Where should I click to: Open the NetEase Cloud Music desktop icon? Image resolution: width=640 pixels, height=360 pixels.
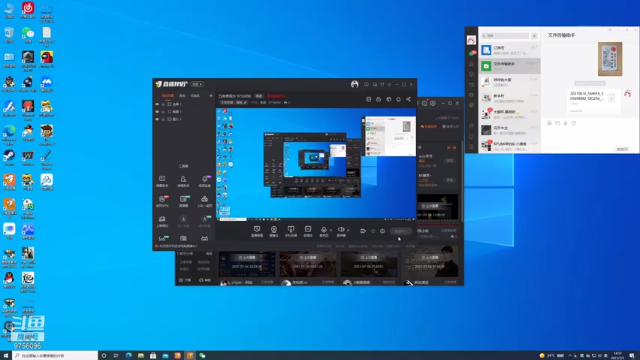[28, 10]
